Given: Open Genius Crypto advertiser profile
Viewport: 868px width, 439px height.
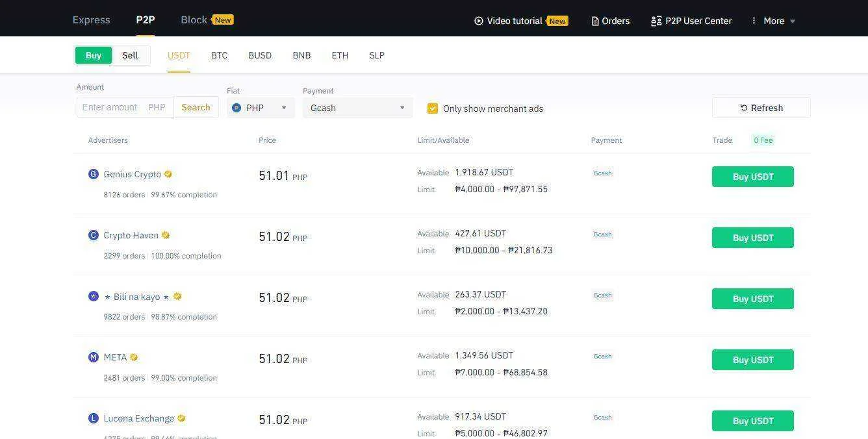Looking at the screenshot, I should click(x=133, y=174).
